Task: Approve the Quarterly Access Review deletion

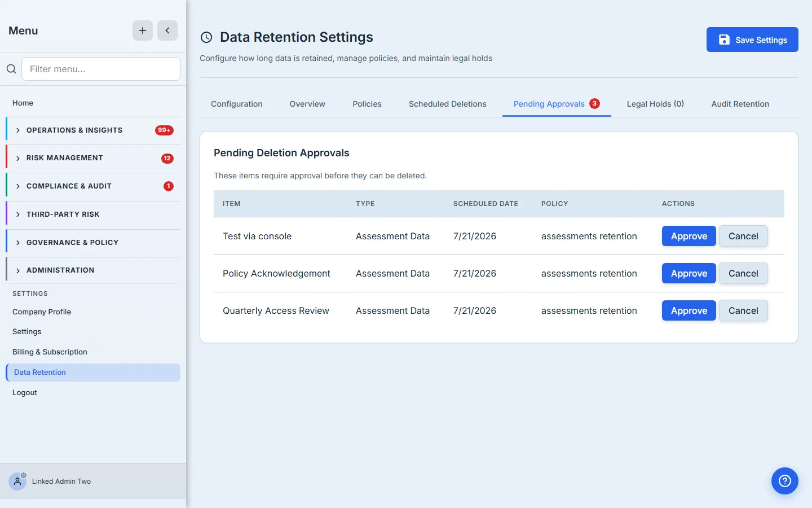Action: pyautogui.click(x=689, y=310)
